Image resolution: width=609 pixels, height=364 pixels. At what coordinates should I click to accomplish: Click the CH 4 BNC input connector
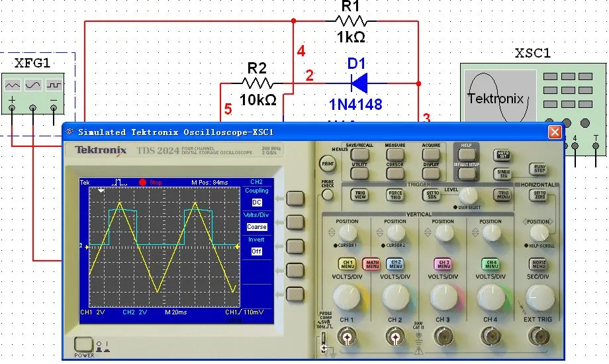coord(491,337)
